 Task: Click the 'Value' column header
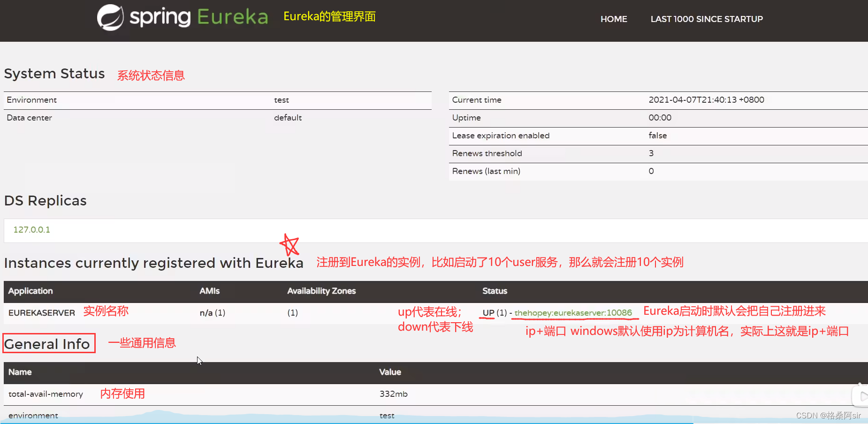coord(390,372)
